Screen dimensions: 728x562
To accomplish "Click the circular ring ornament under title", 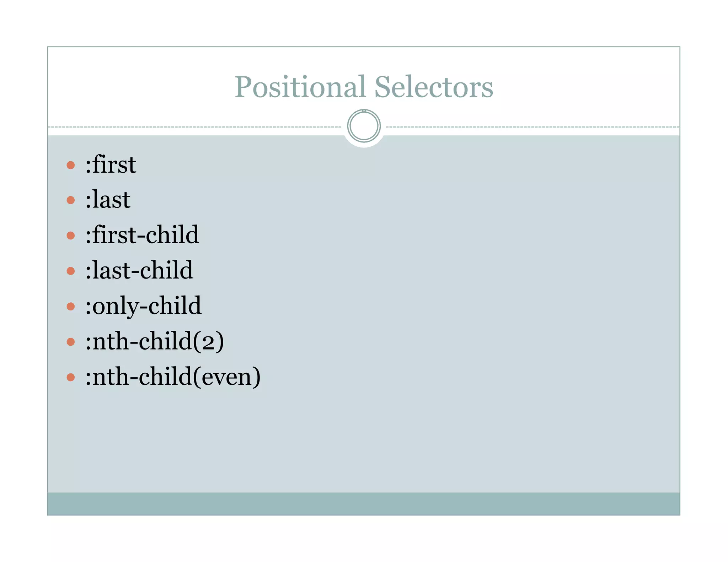I will pyautogui.click(x=364, y=126).
